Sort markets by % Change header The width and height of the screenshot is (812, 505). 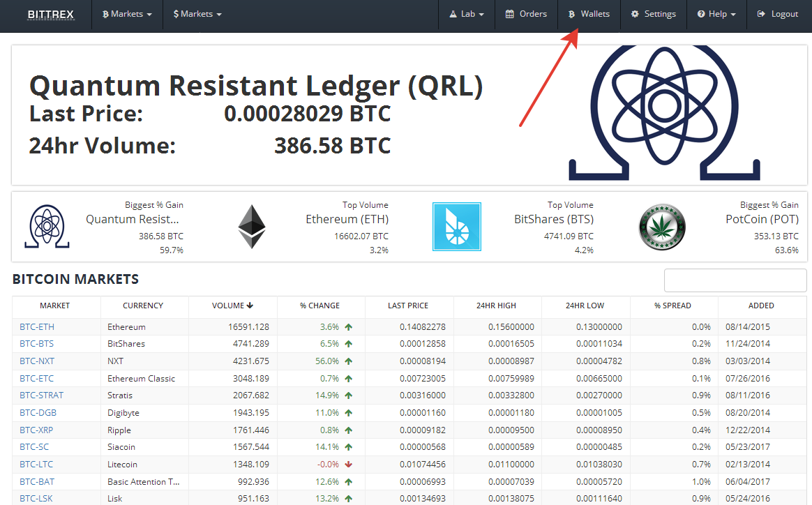(x=320, y=306)
